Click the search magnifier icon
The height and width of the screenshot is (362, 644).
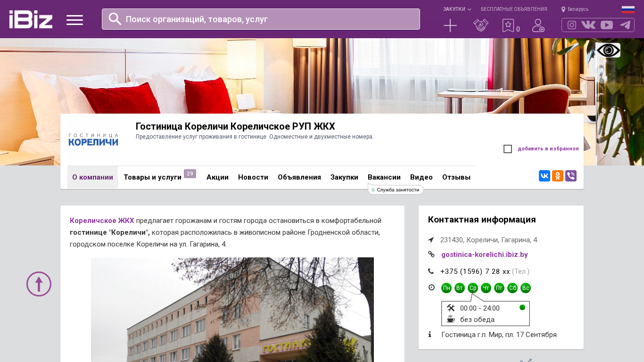click(x=115, y=19)
